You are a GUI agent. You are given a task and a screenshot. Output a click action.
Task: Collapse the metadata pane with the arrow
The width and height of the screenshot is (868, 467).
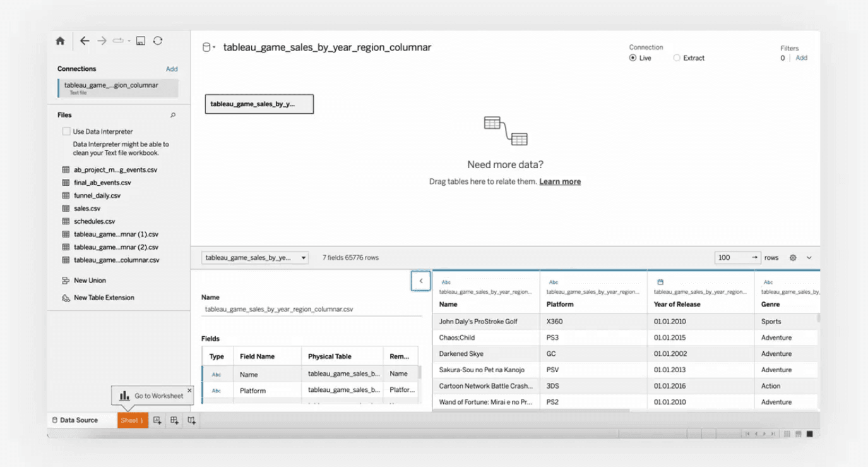(421, 281)
